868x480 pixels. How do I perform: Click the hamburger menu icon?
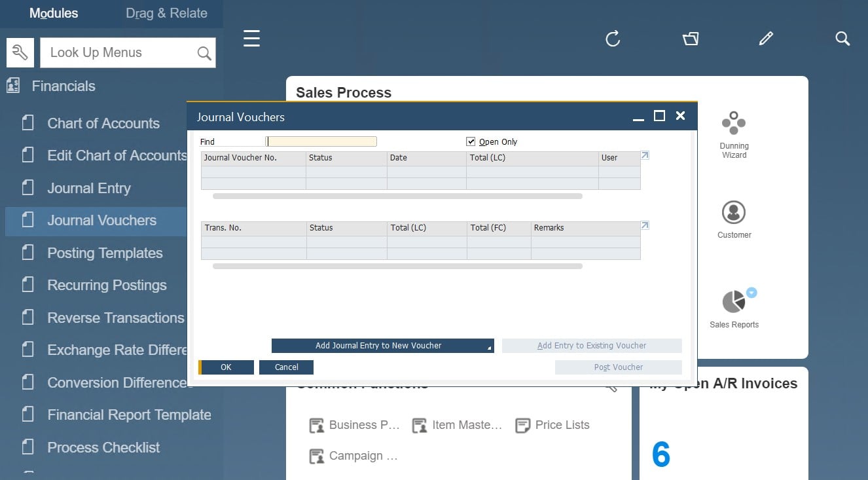coord(251,39)
